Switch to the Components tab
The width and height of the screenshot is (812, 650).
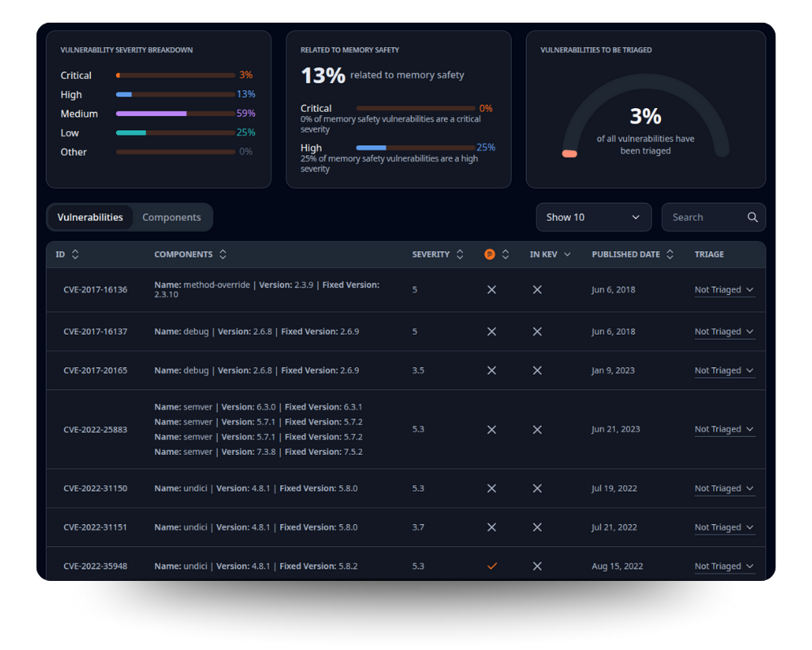point(171,217)
